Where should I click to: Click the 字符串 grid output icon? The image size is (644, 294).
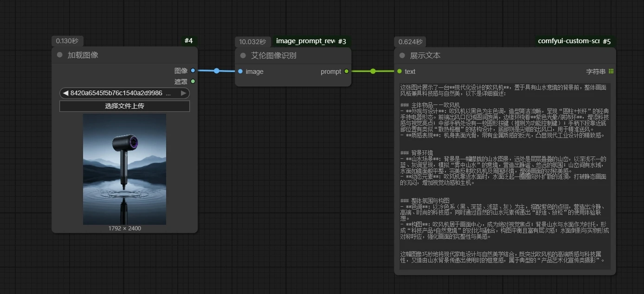pos(611,72)
